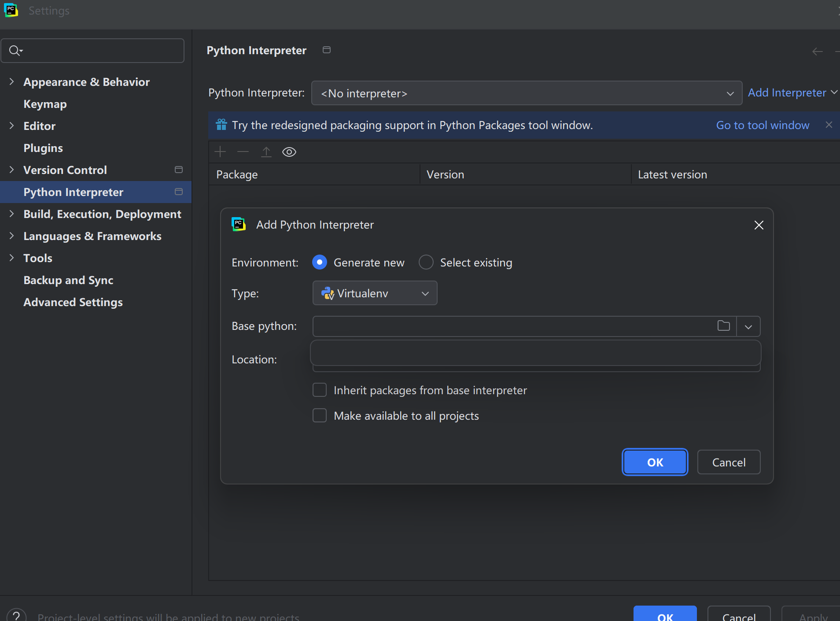
Task: Click the gift icon in the packaging banner
Action: point(221,125)
